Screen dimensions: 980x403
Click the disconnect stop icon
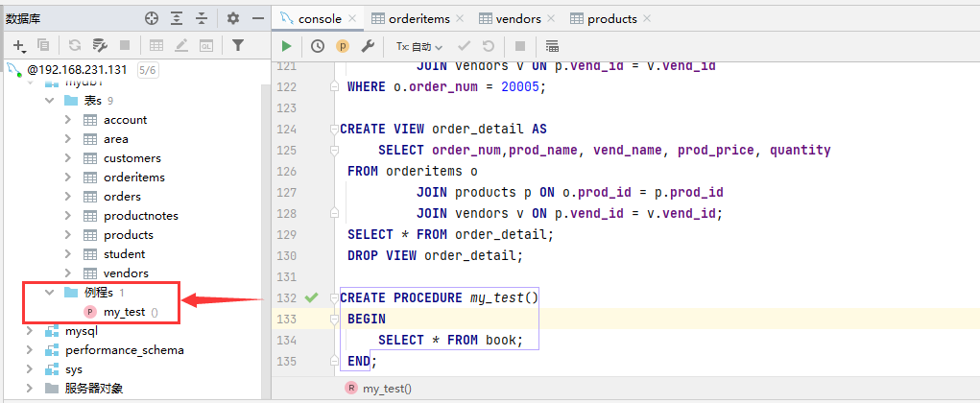(x=125, y=45)
